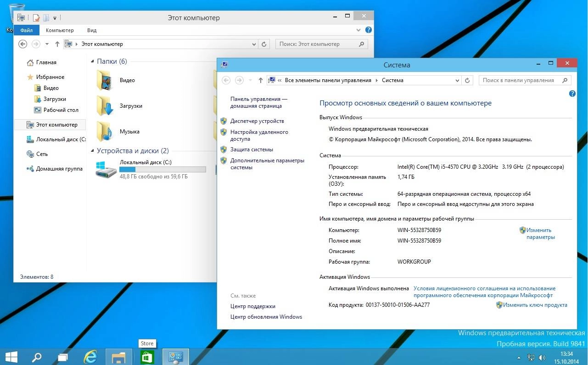Go back in the Этот компьютер window
Image resolution: width=588 pixels, height=365 pixels.
click(x=22, y=44)
